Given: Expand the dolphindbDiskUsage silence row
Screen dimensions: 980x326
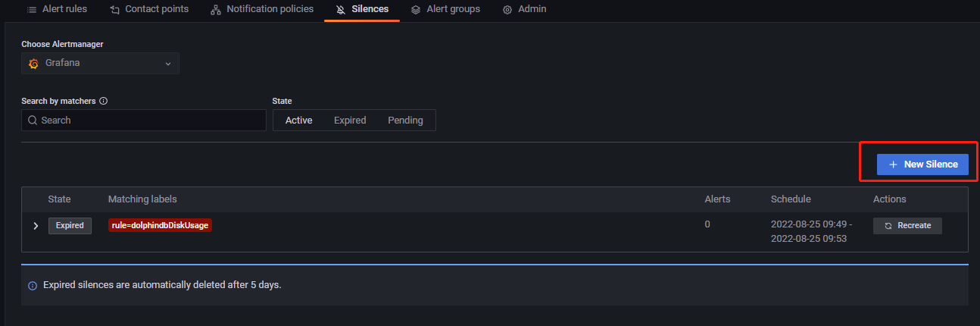Looking at the screenshot, I should pyautogui.click(x=35, y=226).
